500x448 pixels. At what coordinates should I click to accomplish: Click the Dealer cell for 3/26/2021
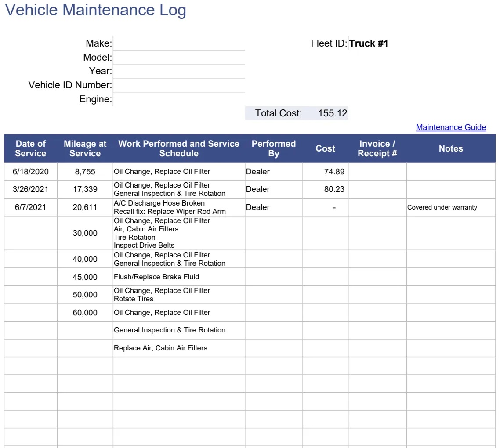(274, 189)
